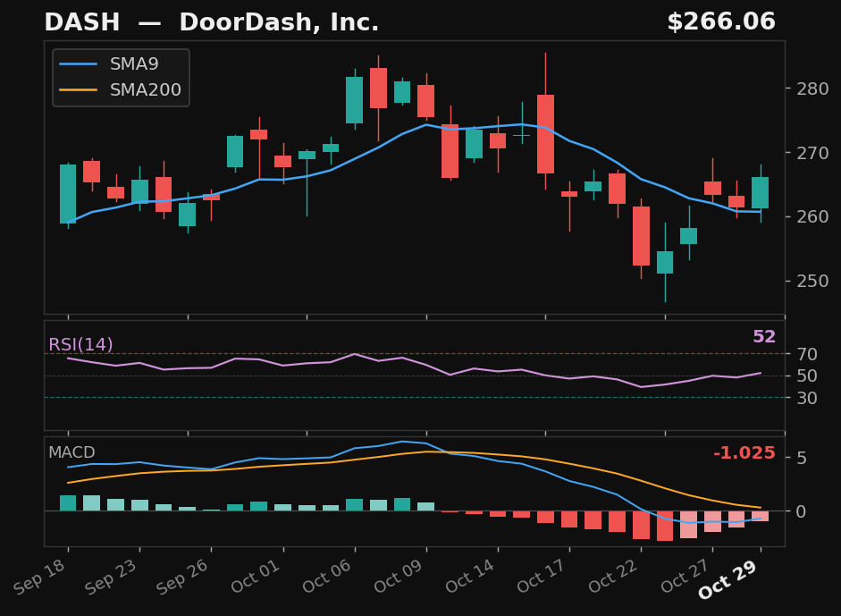
Task: Click the Oct 22 date label
Action: (613, 576)
